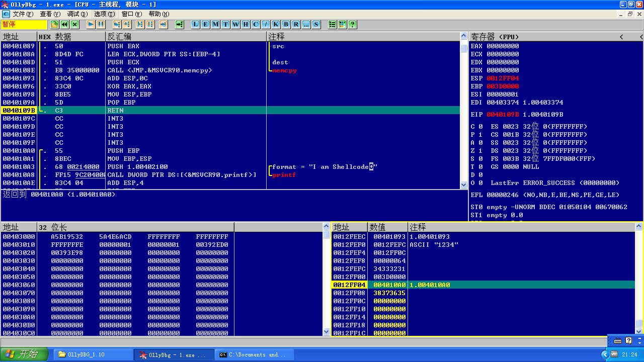Click registers pane left arrow button
Image resolution: width=644 pixels, height=362 pixels.
621,37
